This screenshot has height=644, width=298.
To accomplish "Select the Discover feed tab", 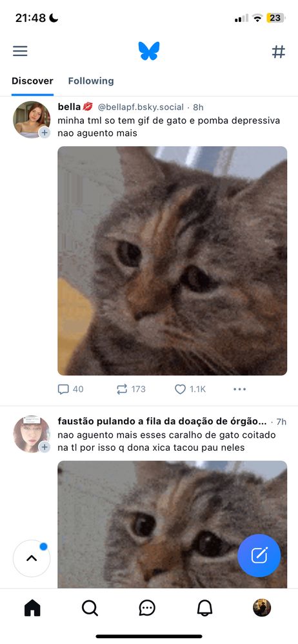I will [32, 81].
